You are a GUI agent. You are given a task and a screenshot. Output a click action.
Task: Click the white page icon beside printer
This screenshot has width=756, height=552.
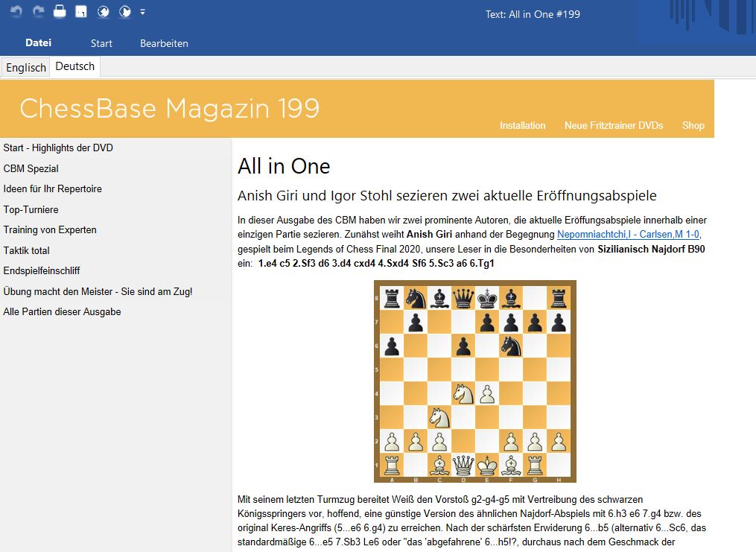tap(81, 12)
